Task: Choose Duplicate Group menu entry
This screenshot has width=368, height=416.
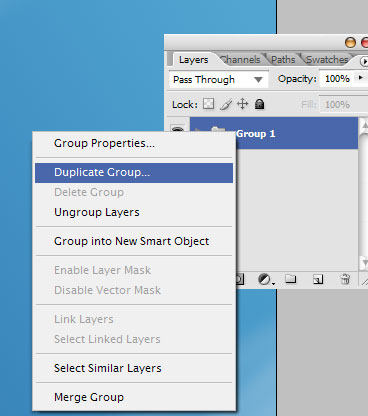Action: point(134,173)
